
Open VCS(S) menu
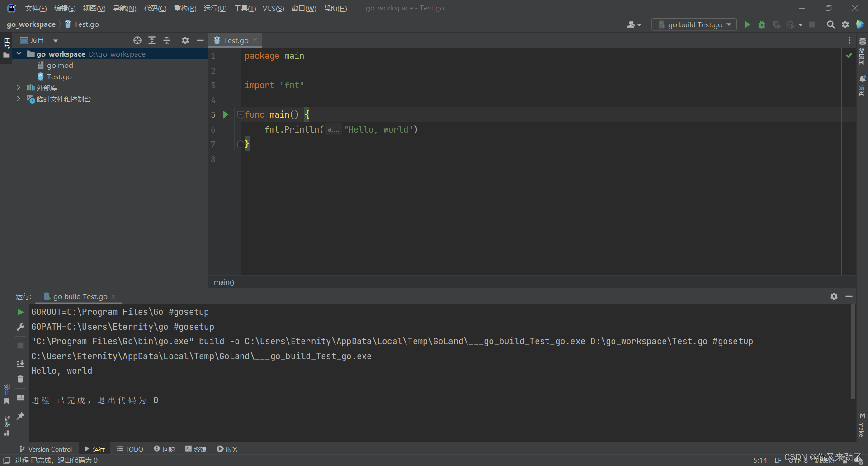pos(273,8)
